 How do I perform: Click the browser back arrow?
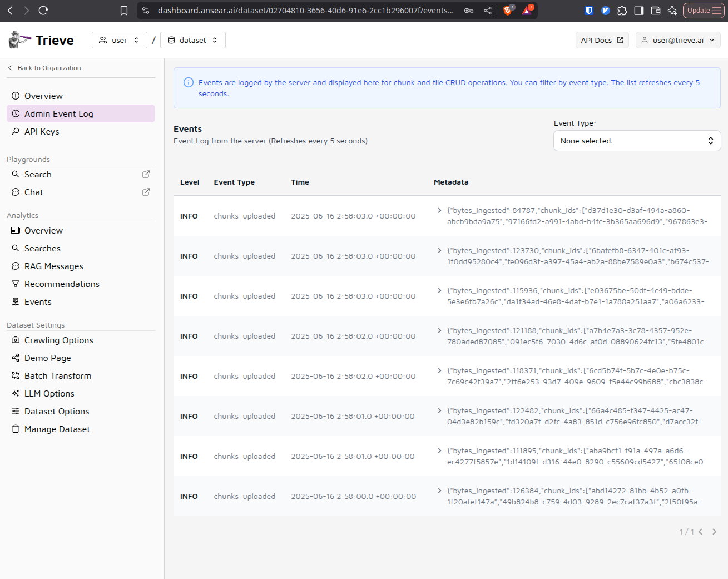(10, 11)
